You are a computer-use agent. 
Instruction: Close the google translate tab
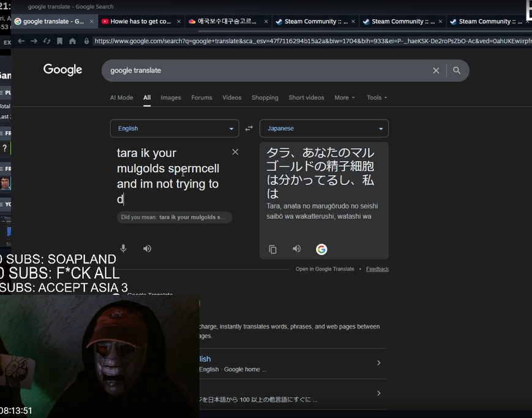[92, 21]
